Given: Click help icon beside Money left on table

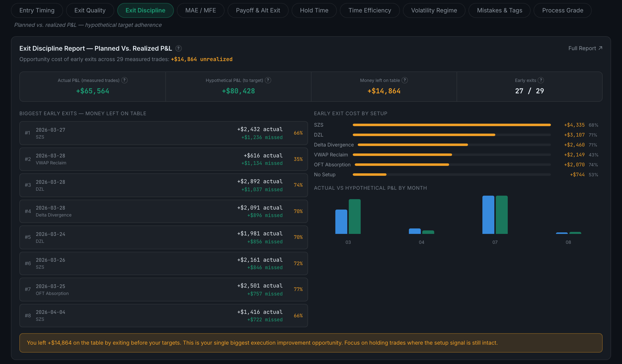Looking at the screenshot, I should [x=405, y=80].
